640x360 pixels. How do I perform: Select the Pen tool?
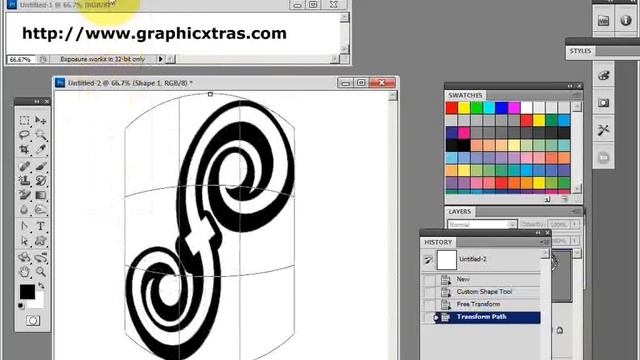click(24, 226)
